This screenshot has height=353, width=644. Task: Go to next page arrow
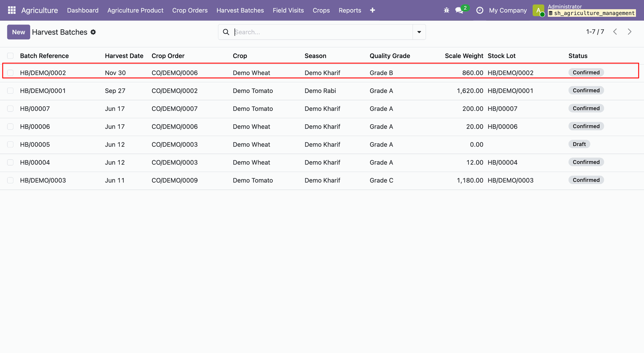point(630,32)
